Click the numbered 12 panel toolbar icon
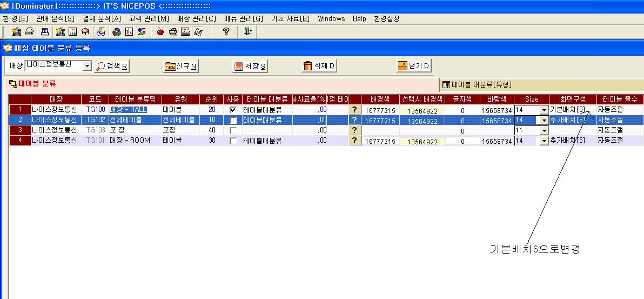The image size is (644, 299). coord(129,32)
